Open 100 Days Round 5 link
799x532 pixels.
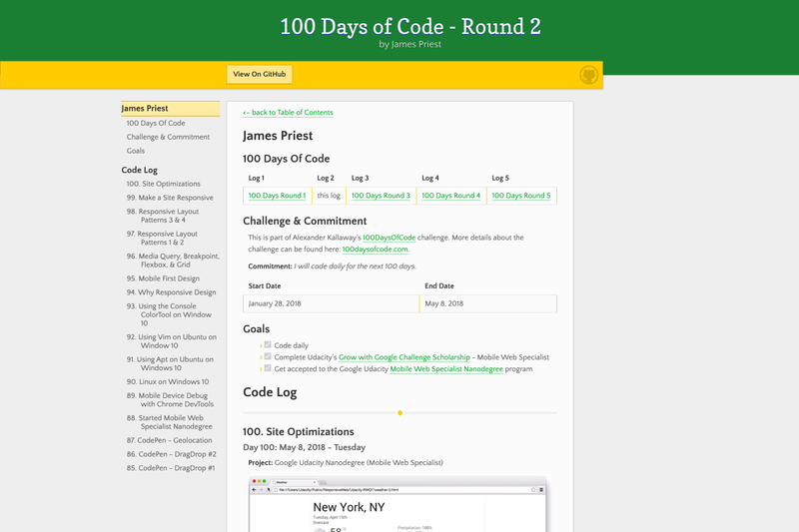point(520,196)
